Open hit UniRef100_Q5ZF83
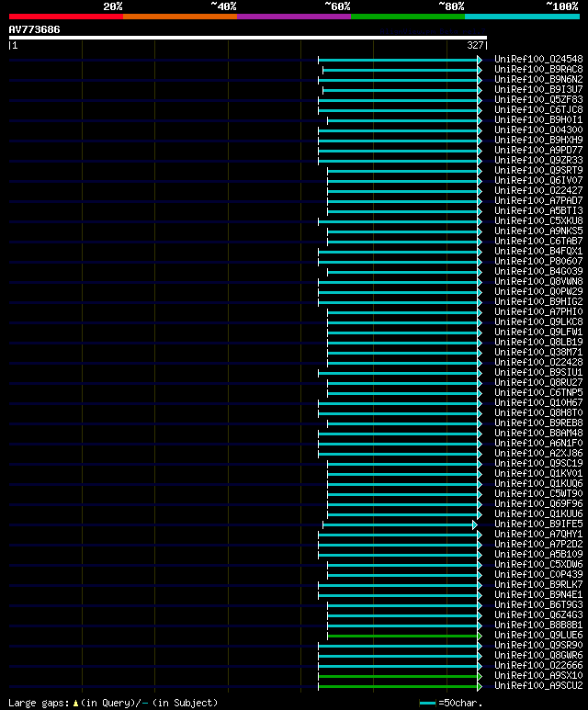Screen dimensions: 588x710 tap(538, 99)
